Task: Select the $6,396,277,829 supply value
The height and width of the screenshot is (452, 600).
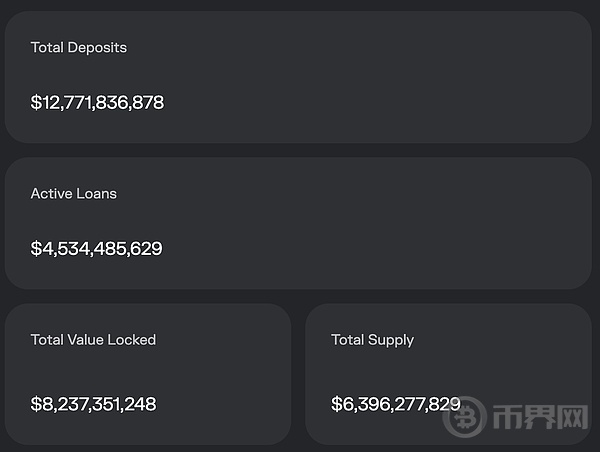Action: pos(395,405)
